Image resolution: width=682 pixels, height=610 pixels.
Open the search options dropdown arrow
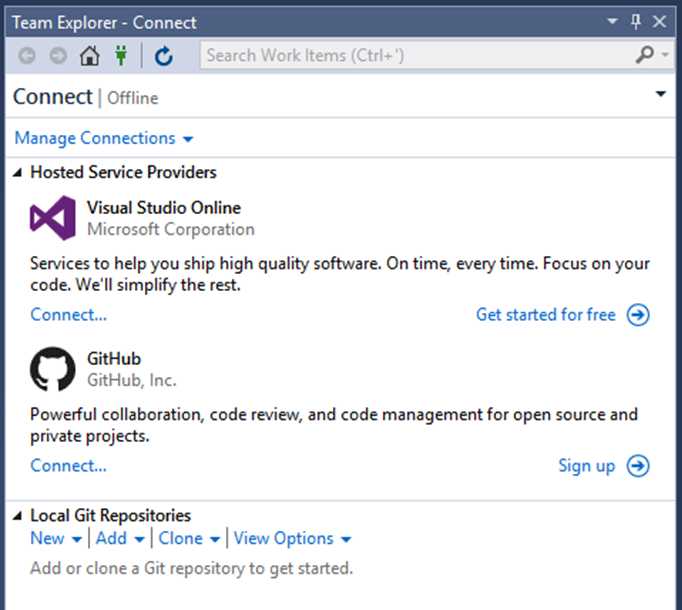[x=665, y=55]
